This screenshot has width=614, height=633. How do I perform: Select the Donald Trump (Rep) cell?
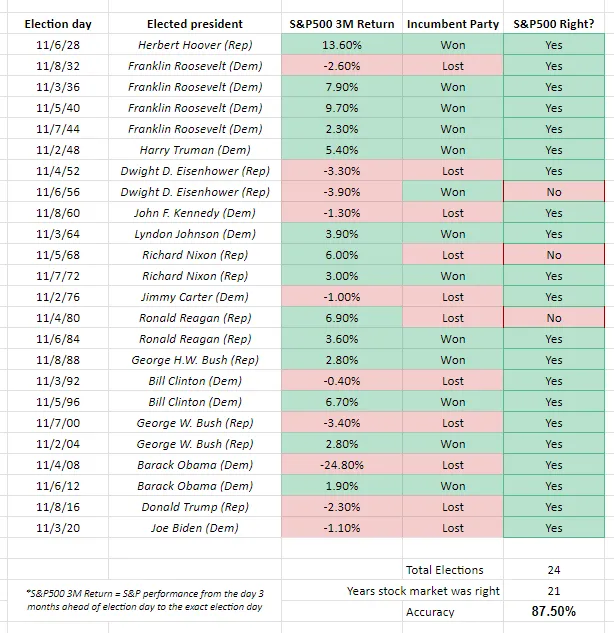(194, 507)
